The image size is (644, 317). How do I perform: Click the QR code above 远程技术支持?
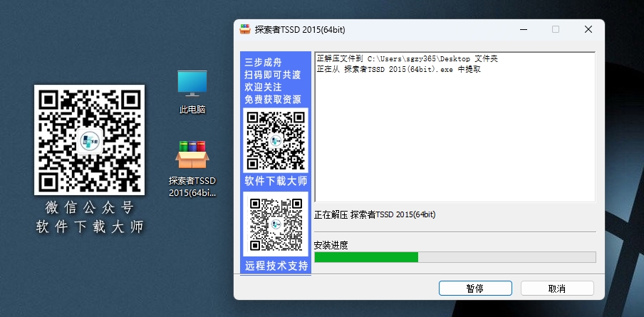pos(276,224)
